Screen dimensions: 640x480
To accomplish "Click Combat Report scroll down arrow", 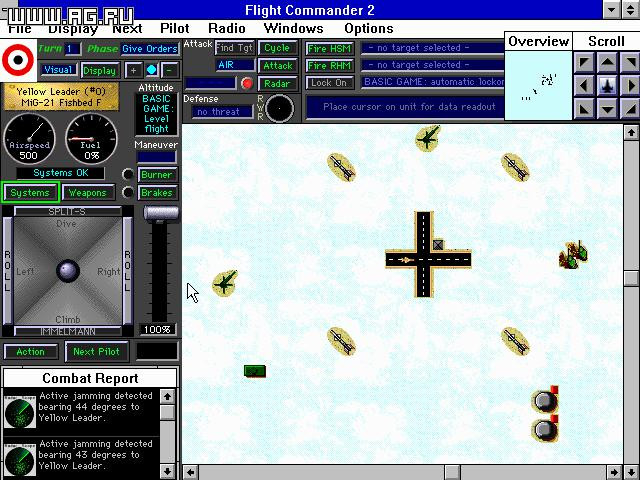I will [x=167, y=471].
